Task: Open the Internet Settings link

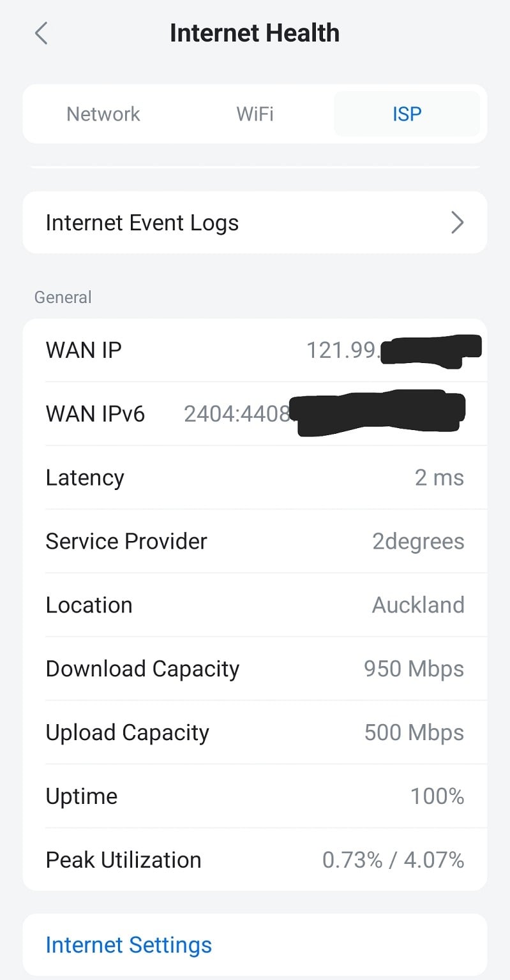Action: [128, 945]
